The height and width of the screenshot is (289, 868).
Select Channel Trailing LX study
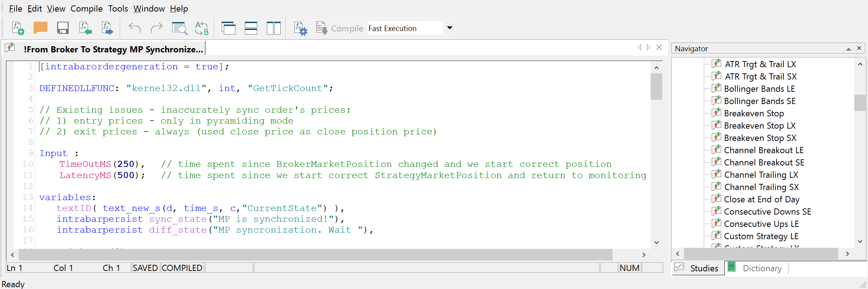(761, 175)
